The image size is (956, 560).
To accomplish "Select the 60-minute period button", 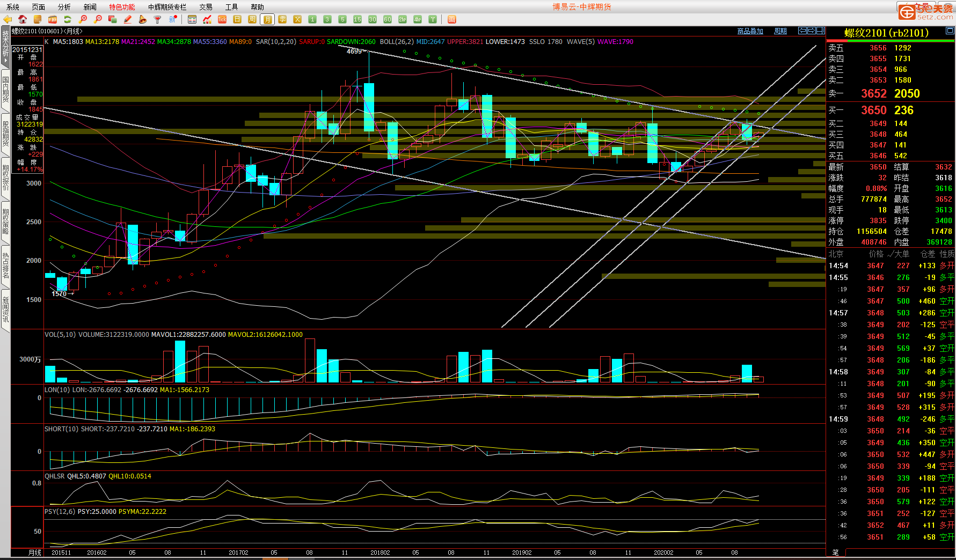I will point(388,19).
